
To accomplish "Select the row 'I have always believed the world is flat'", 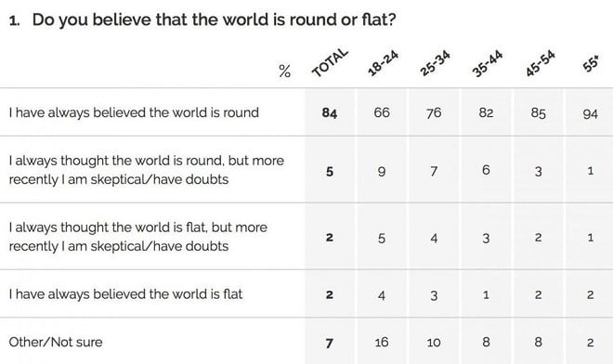I will [x=306, y=293].
